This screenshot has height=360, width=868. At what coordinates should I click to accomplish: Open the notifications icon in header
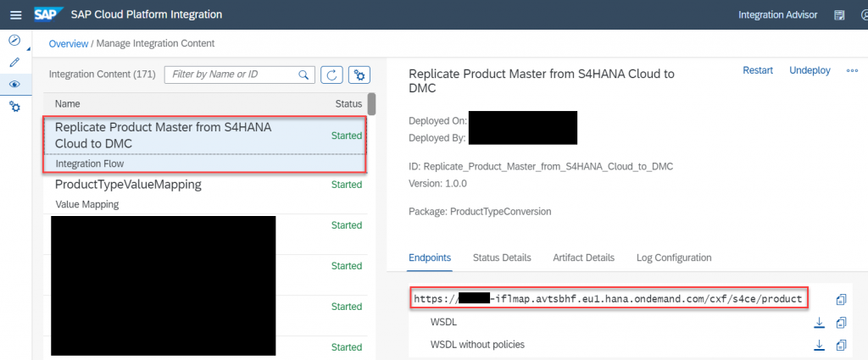[839, 15]
